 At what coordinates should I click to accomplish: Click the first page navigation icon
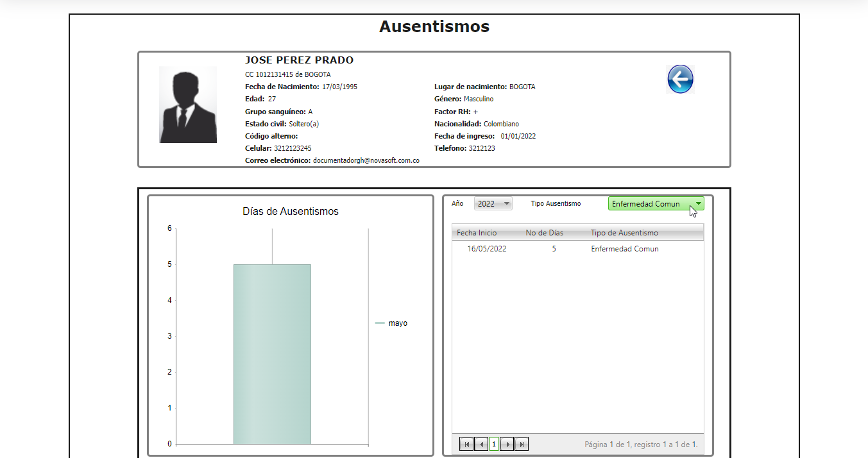point(466,443)
